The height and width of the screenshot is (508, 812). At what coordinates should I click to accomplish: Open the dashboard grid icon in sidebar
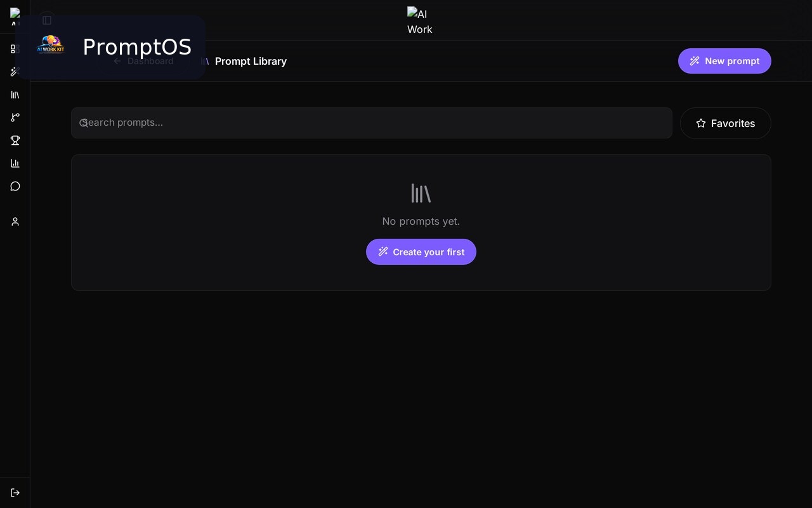tap(15, 49)
